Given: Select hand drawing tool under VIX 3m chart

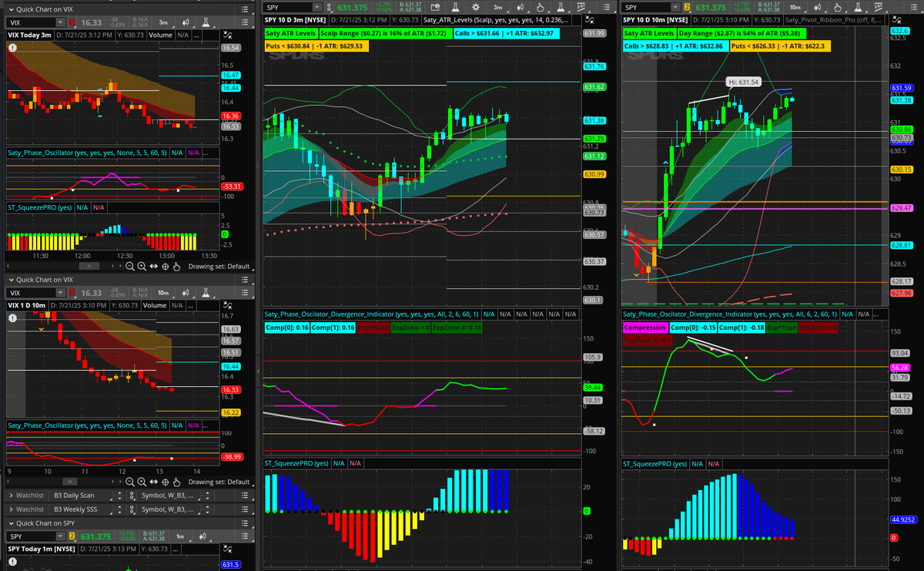Looking at the screenshot, I should click(176, 267).
